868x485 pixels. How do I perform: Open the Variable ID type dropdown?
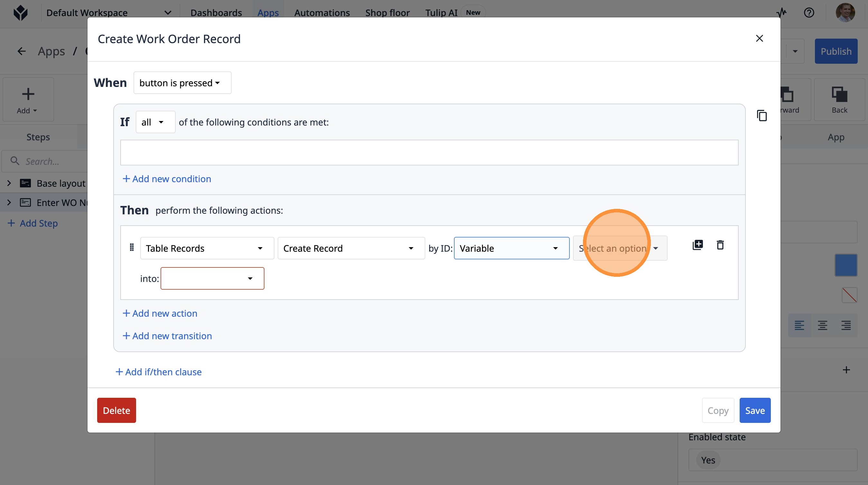click(x=511, y=248)
